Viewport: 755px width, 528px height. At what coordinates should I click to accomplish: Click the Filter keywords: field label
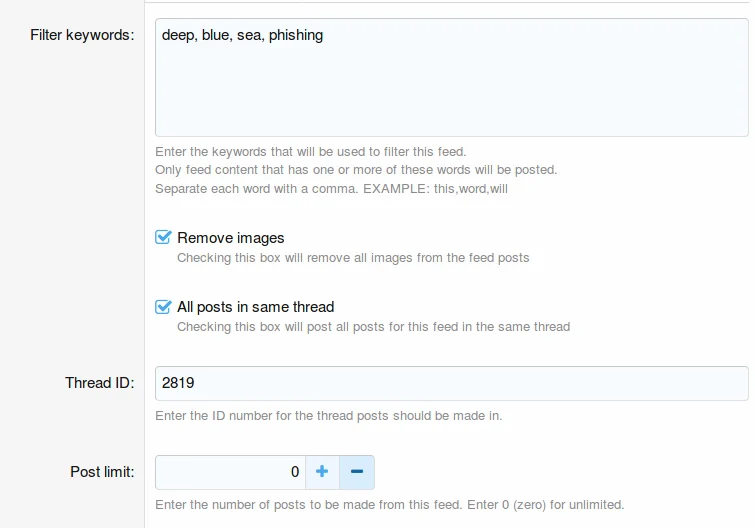coord(82,35)
